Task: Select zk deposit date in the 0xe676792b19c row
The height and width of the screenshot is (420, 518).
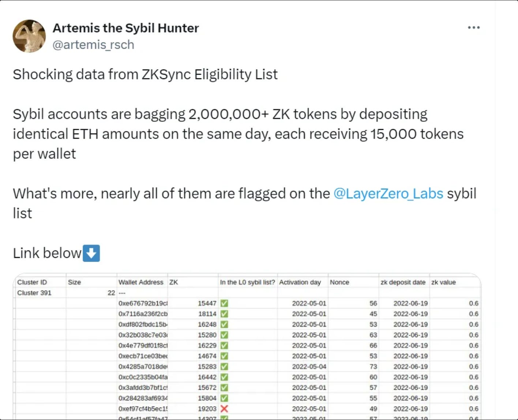Action: click(410, 303)
